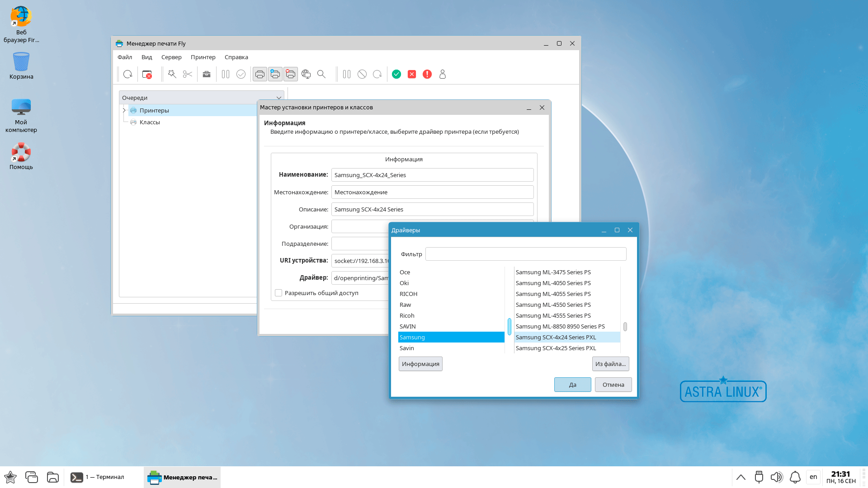Expand the Принтеры tree node

[x=124, y=110]
